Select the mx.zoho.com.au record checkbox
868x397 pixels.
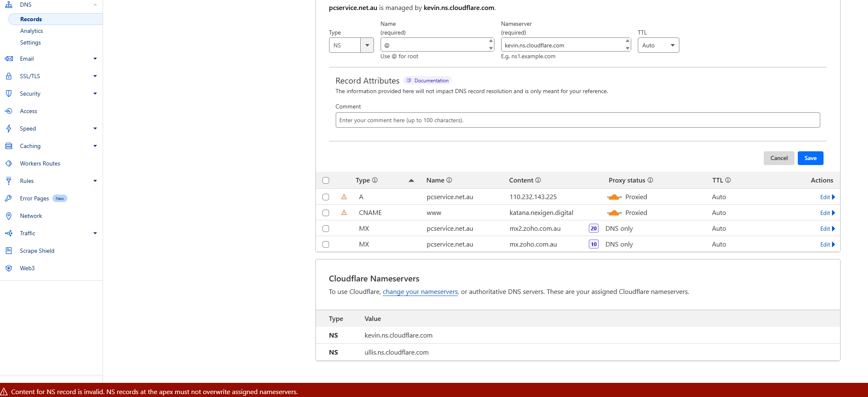point(326,244)
